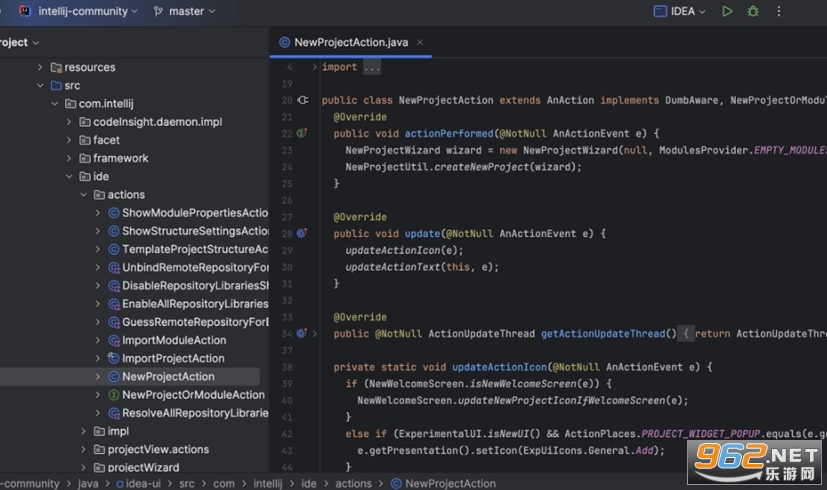The height and width of the screenshot is (490, 827).
Task: Select ShowModulePropertiesAction class in tree
Action: coord(195,213)
